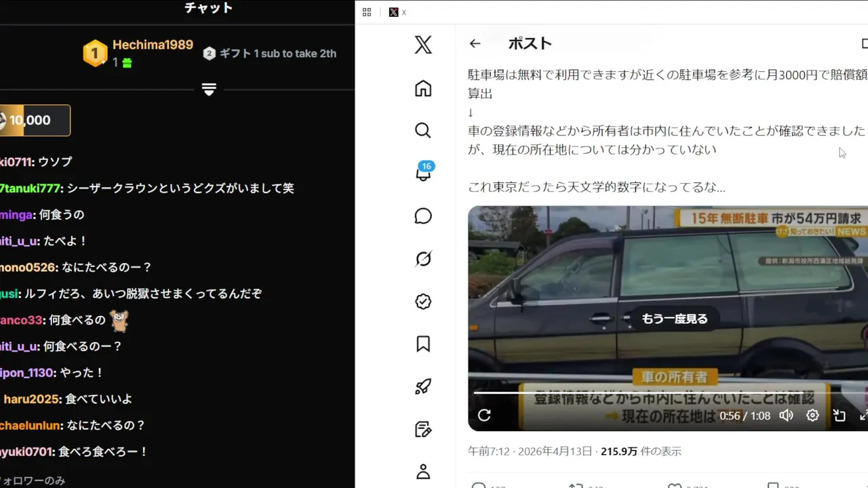Replay the video with circular arrow
The width and height of the screenshot is (868, 488).
coord(484,415)
